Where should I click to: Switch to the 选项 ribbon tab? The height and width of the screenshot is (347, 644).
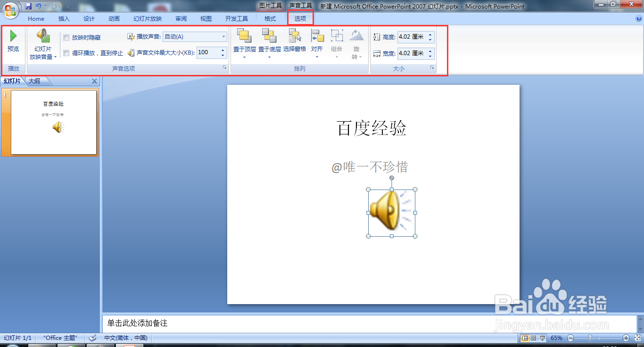click(300, 18)
